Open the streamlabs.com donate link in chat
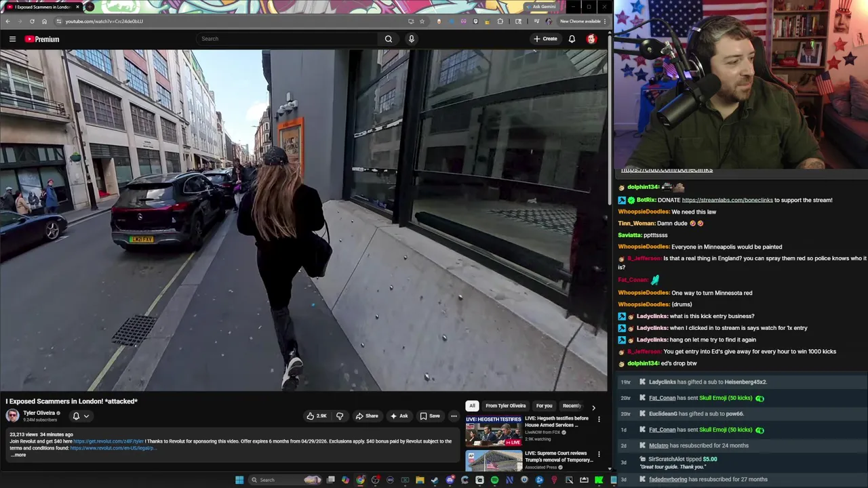This screenshot has width=868, height=488. tap(727, 200)
